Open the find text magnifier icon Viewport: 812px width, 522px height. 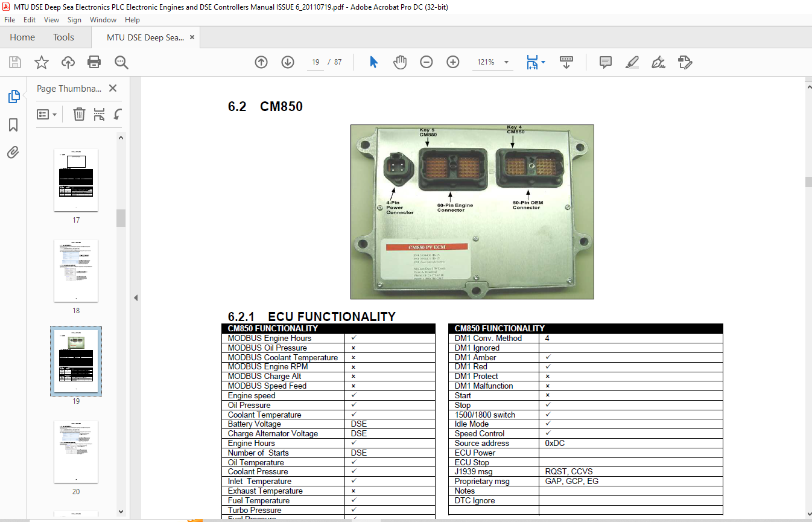[121, 62]
